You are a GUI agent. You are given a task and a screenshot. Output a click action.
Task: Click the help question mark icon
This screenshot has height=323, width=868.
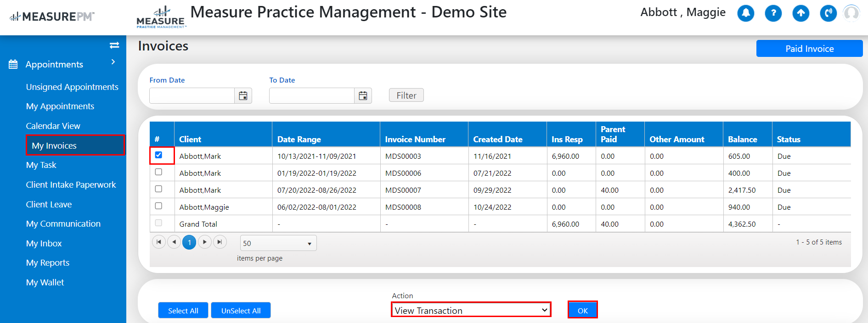point(773,13)
